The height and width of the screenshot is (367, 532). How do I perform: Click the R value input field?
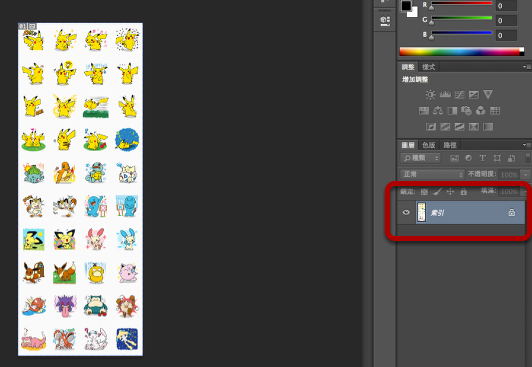pos(507,6)
